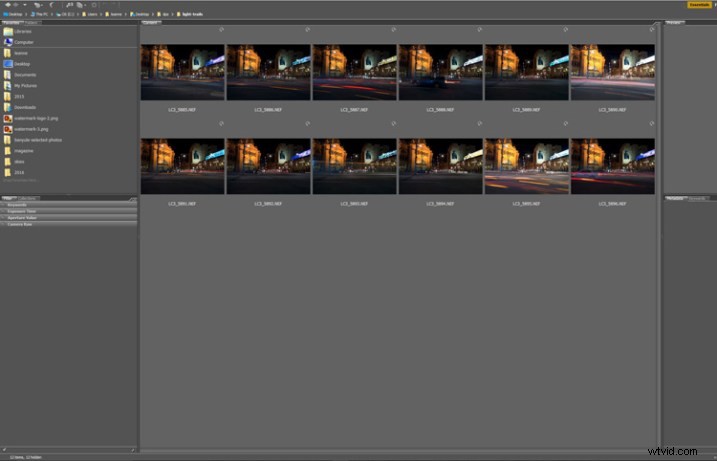Click the Camera Raw settings badge above LC3_5888.NEF

point(479,29)
